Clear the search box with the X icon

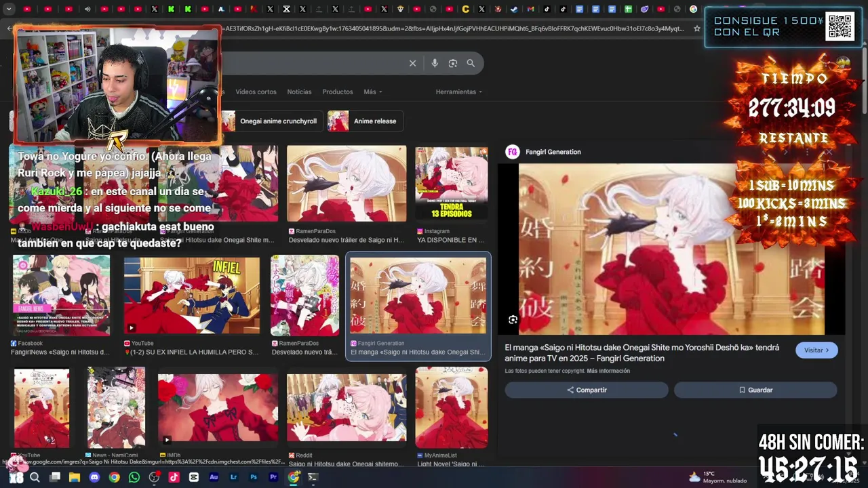pyautogui.click(x=412, y=63)
